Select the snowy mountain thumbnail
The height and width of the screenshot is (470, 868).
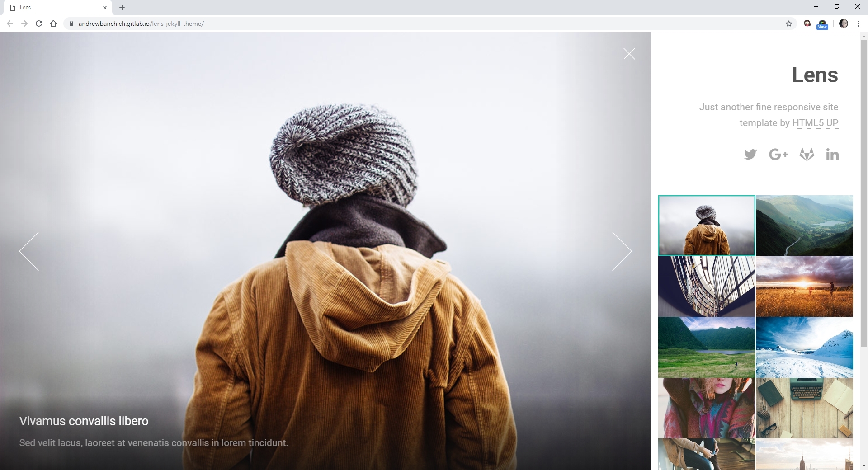(804, 347)
